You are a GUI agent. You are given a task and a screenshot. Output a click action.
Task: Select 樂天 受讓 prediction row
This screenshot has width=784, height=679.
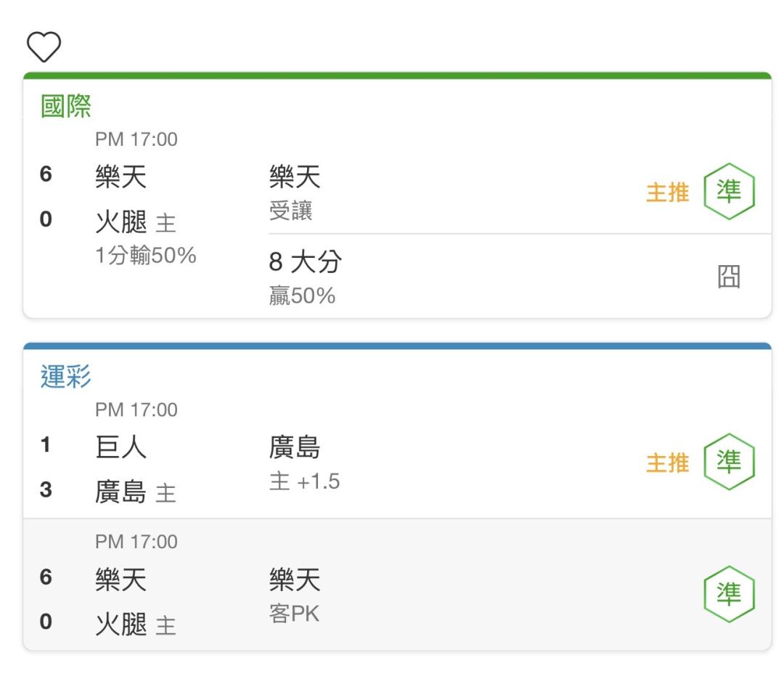pos(512,192)
